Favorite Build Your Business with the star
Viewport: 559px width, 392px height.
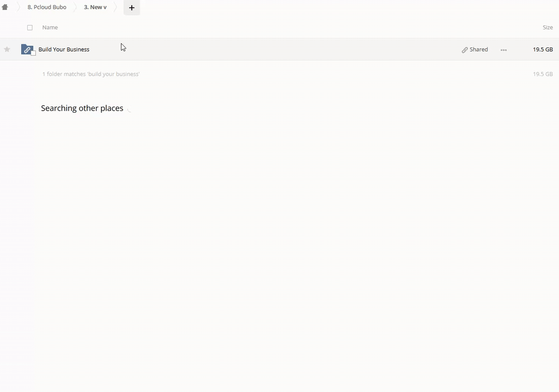tap(7, 50)
